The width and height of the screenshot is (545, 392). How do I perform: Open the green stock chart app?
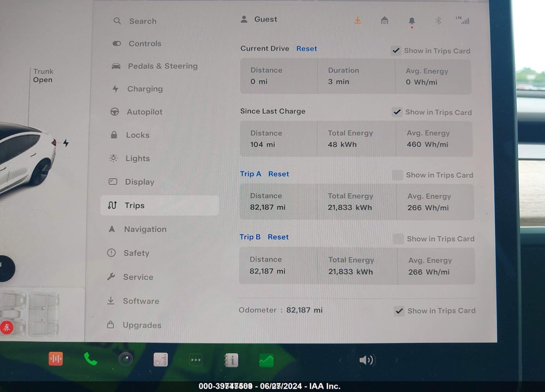pyautogui.click(x=267, y=361)
